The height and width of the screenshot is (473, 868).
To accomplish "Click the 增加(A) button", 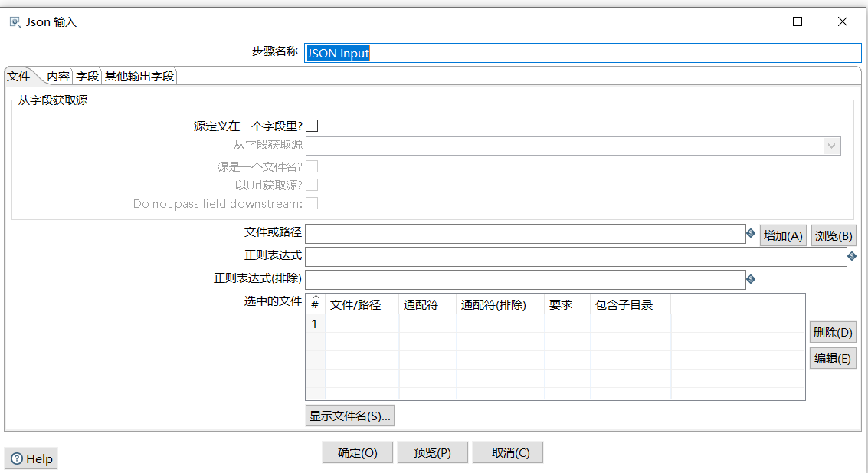I will 783,236.
